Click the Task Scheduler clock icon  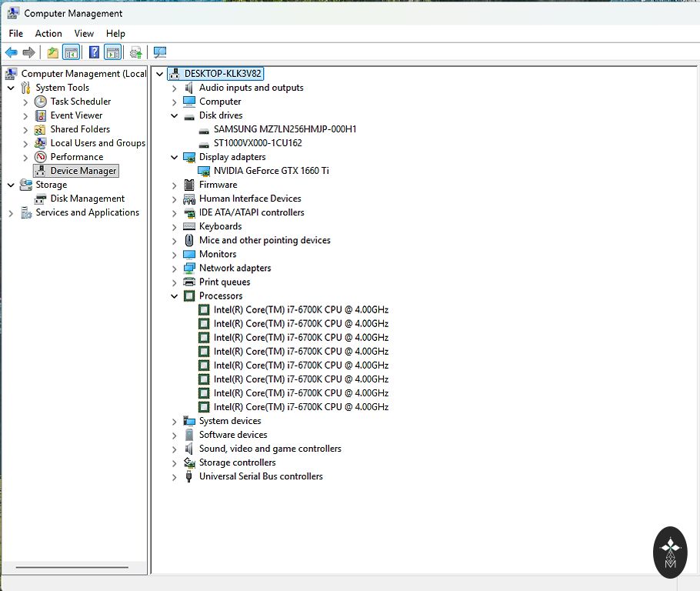pyautogui.click(x=41, y=102)
